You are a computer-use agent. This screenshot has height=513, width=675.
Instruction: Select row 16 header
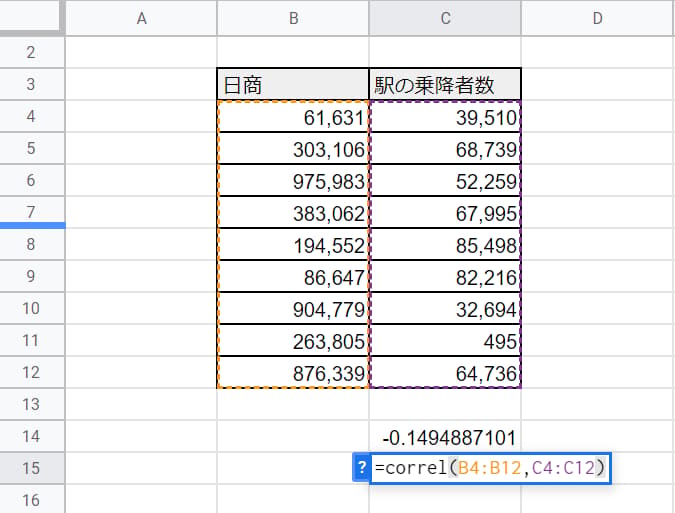click(32, 499)
